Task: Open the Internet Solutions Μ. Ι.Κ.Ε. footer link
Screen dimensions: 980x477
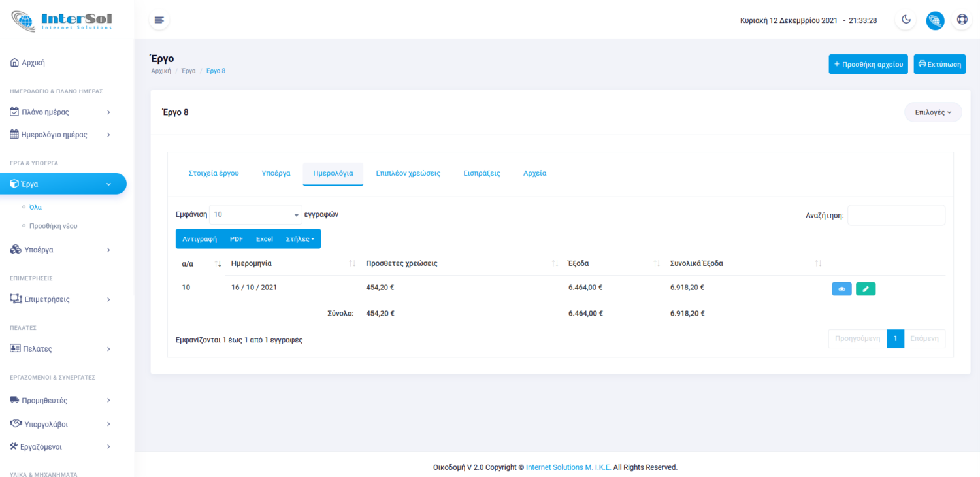Action: click(x=568, y=467)
